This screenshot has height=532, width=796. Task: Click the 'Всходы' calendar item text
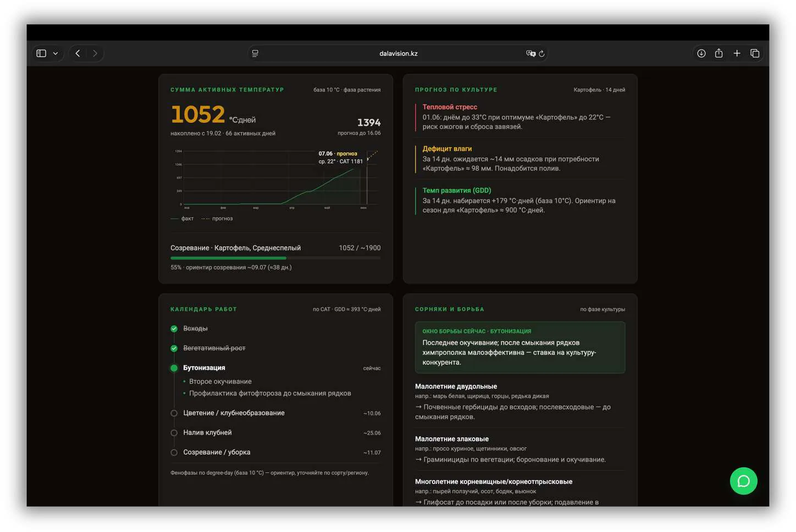tap(195, 329)
